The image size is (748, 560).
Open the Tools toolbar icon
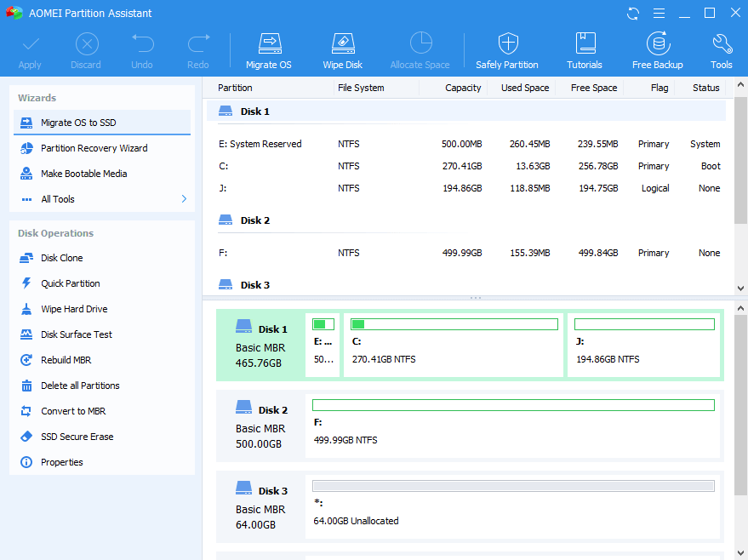click(722, 50)
